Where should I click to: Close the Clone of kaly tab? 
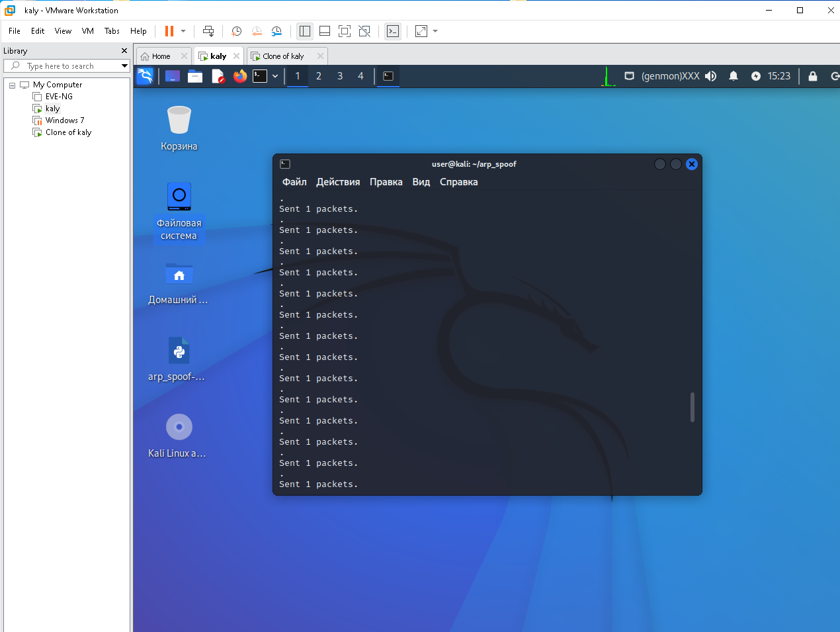click(x=321, y=56)
